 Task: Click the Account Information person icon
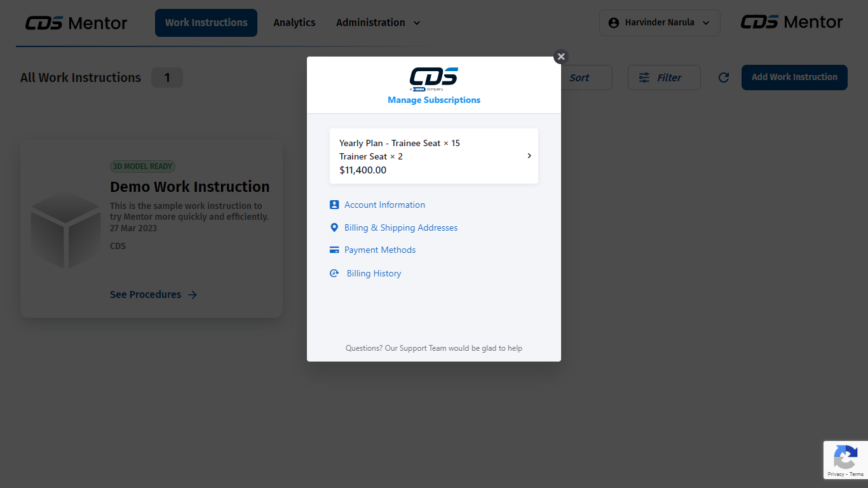click(x=334, y=205)
